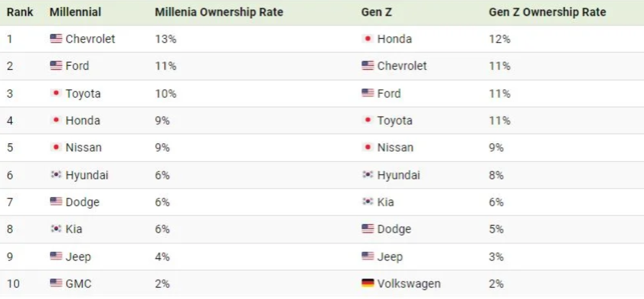Click the Korean flag beside Gen Z Kia
The image size is (644, 299).
[368, 202]
